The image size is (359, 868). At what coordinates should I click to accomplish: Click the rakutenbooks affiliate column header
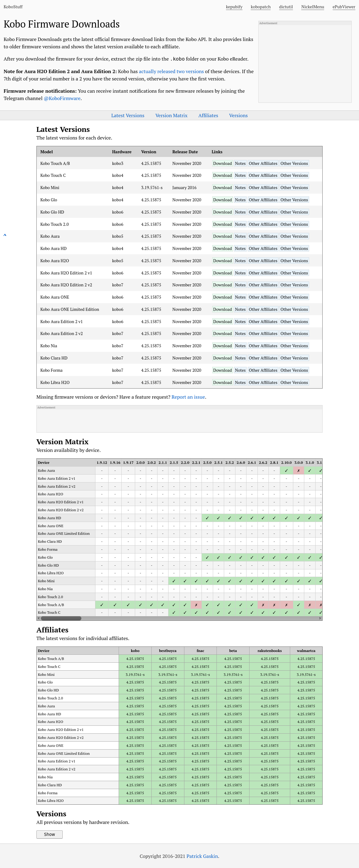click(x=269, y=651)
